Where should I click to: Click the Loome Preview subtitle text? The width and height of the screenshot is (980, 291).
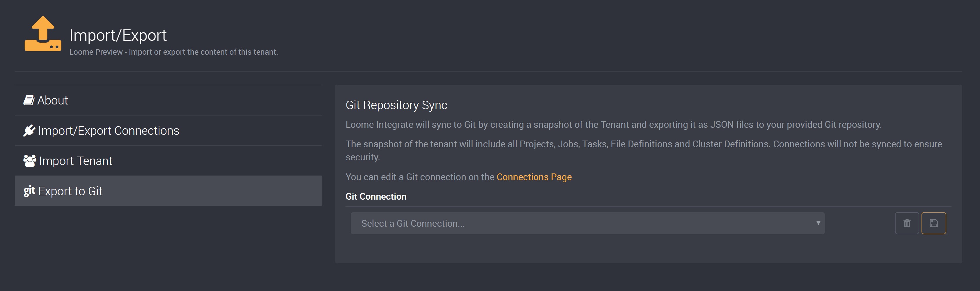point(173,52)
